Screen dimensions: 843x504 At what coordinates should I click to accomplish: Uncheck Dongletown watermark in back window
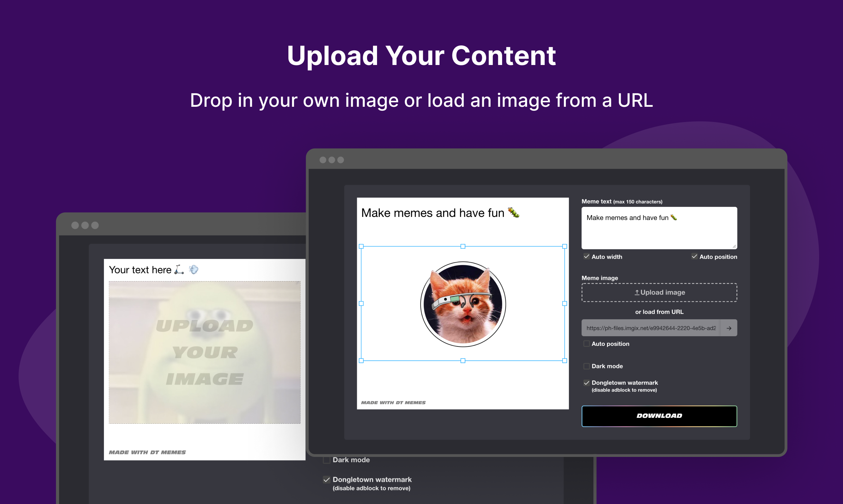point(327,479)
